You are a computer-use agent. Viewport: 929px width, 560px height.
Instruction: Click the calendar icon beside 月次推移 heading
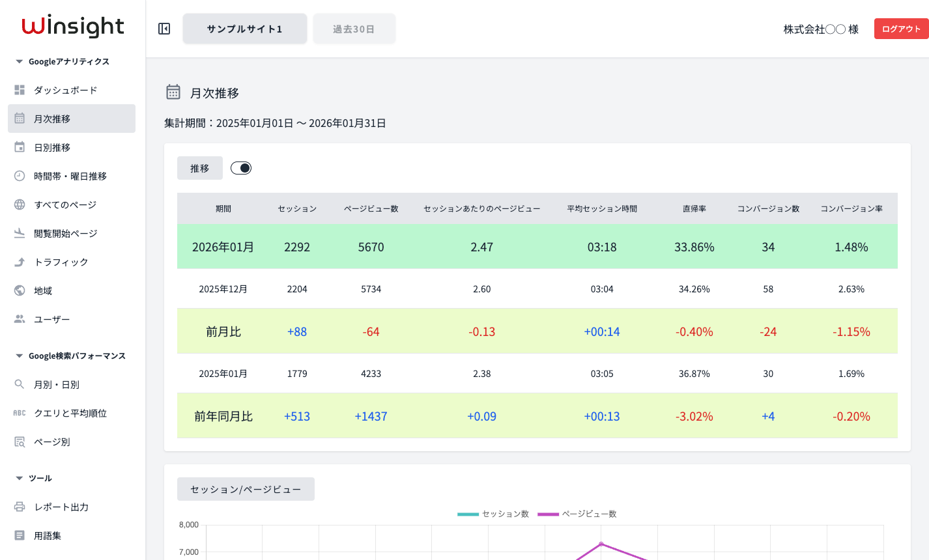click(x=173, y=92)
